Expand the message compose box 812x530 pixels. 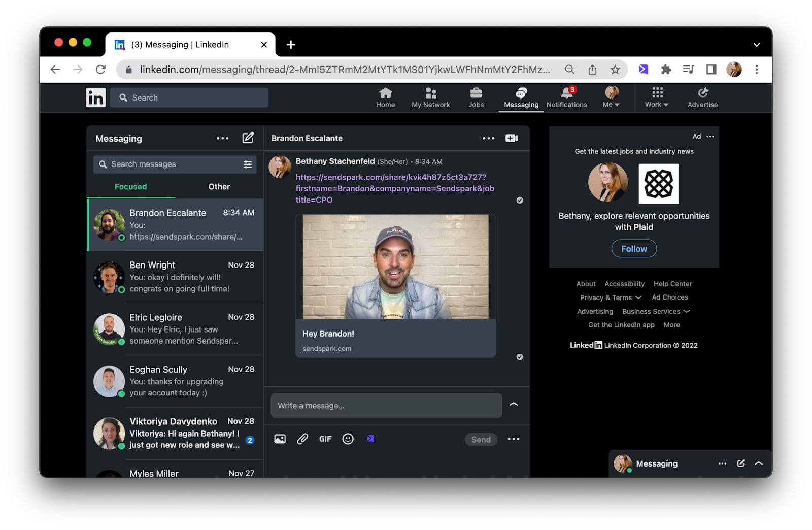[x=514, y=405]
